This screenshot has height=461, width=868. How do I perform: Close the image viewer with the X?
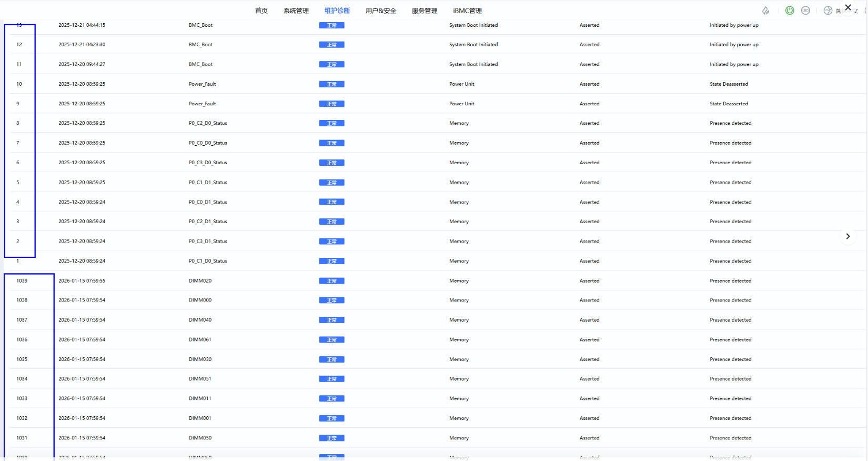[x=848, y=7]
